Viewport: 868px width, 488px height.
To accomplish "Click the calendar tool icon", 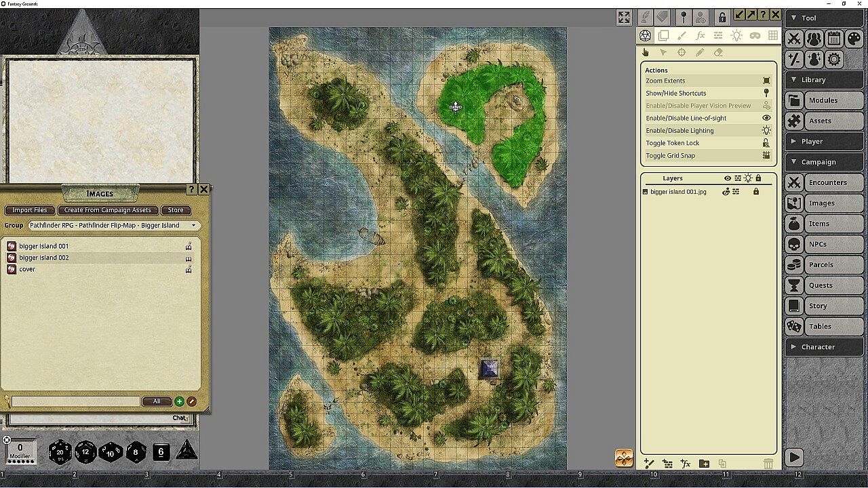I will click(834, 39).
